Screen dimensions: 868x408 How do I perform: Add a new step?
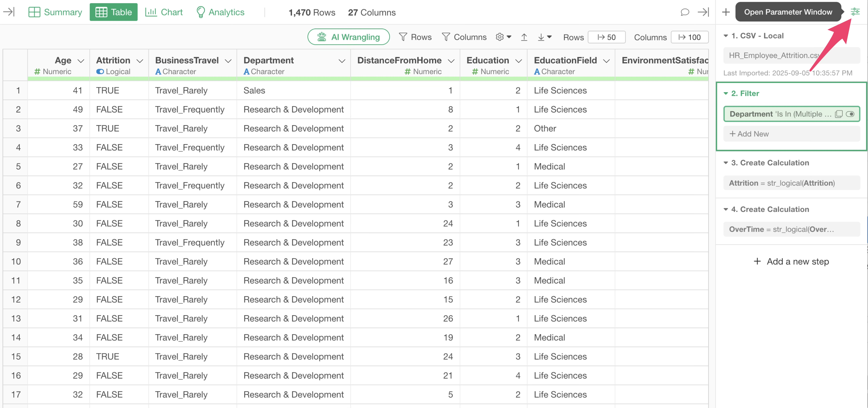coord(791,262)
